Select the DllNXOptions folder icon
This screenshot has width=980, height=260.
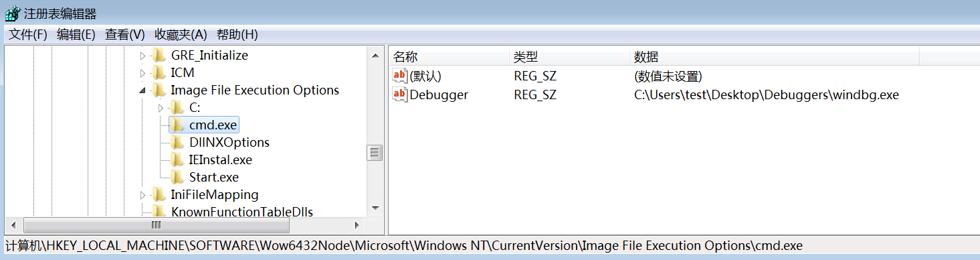click(x=177, y=142)
